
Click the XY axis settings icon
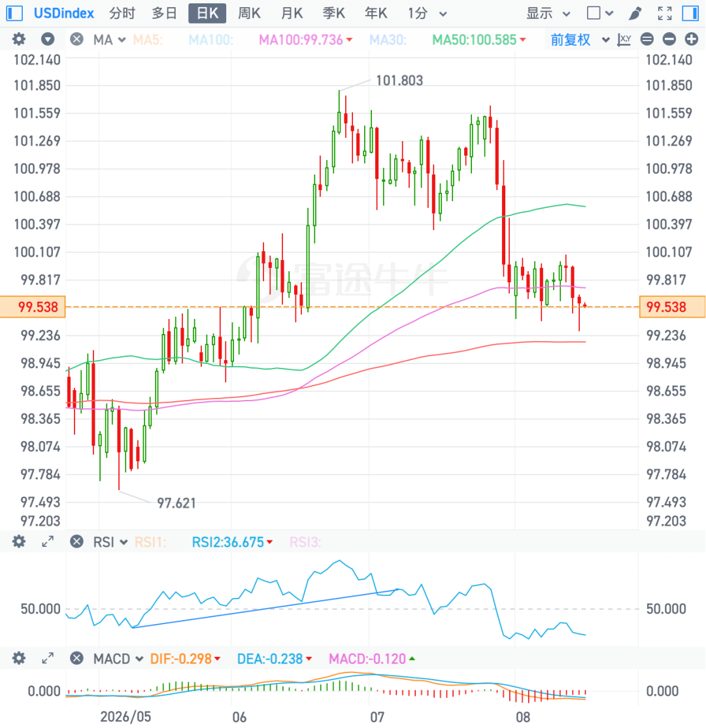624,39
